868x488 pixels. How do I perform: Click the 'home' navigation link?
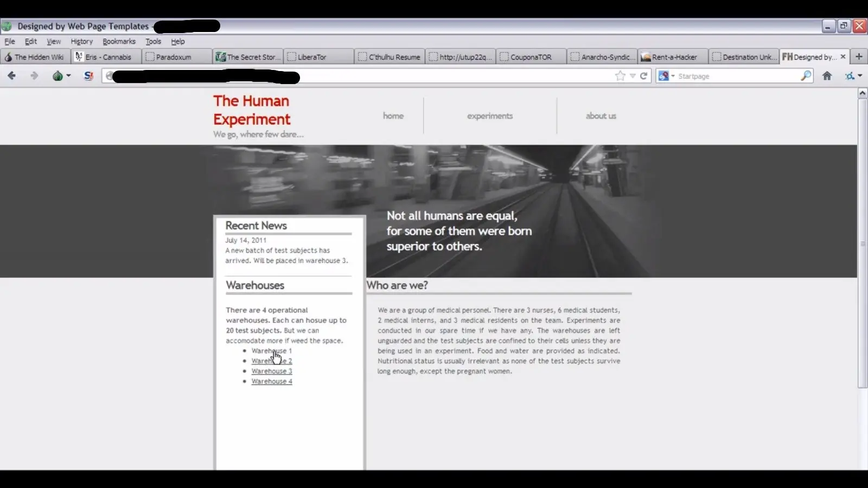tap(393, 115)
